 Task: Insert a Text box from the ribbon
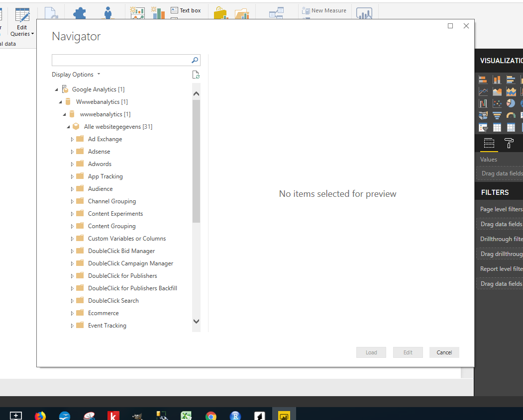tap(186, 10)
